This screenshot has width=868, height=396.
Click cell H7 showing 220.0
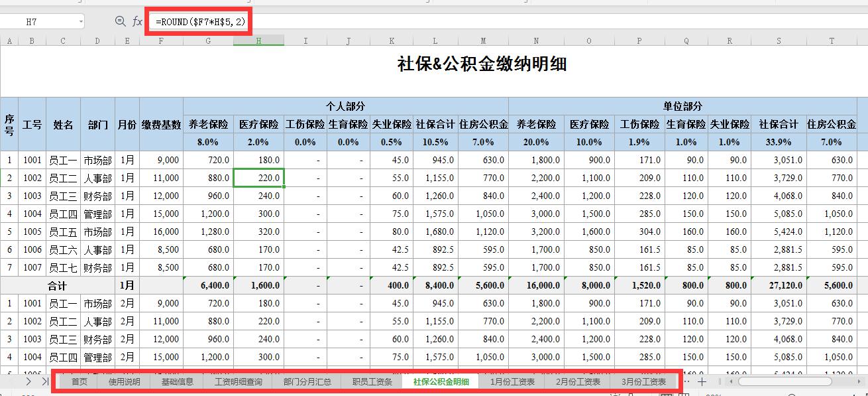click(258, 178)
